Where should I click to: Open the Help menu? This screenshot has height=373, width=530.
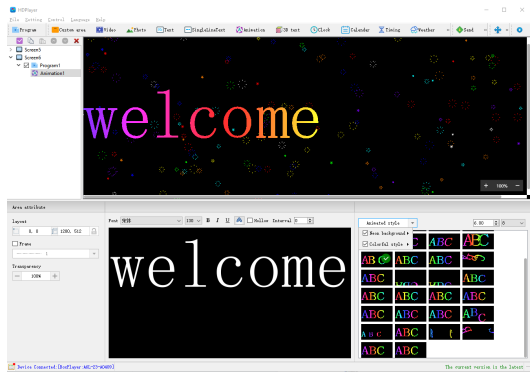click(100, 20)
